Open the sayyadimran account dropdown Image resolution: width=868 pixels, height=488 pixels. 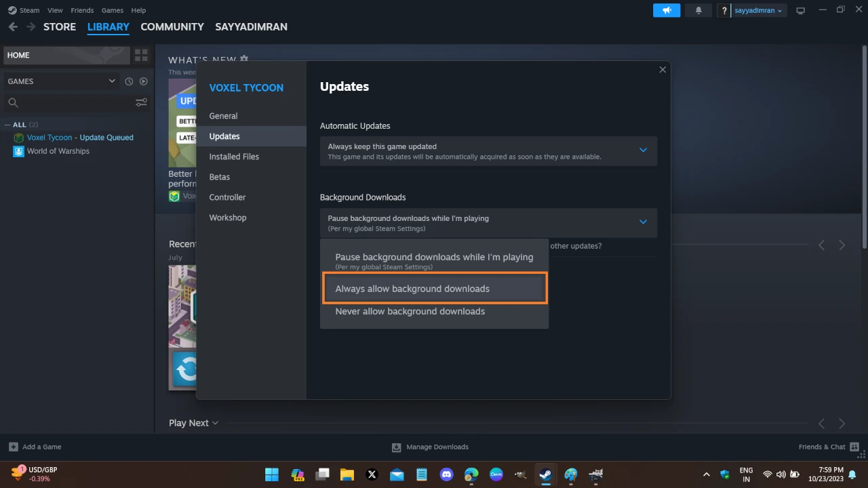coord(758,10)
